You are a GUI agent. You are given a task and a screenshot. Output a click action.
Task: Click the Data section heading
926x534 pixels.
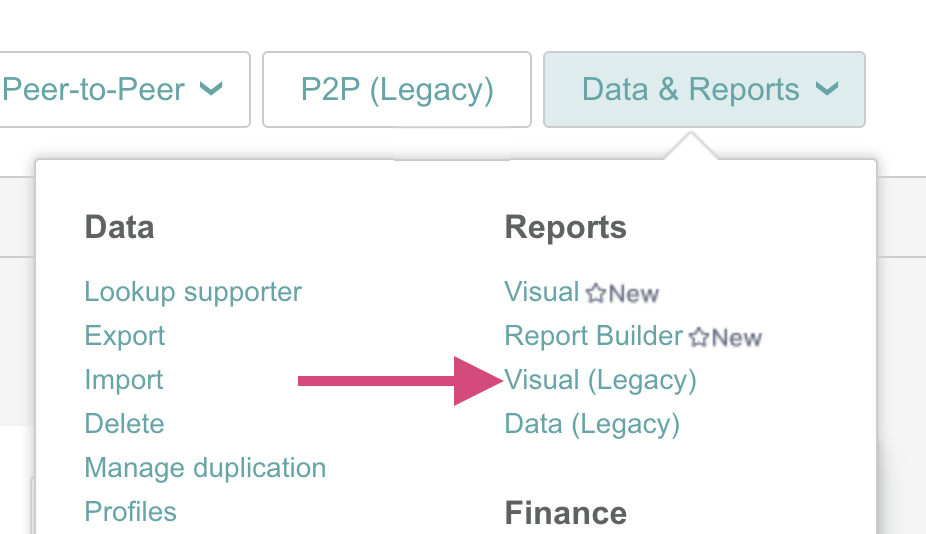(119, 227)
